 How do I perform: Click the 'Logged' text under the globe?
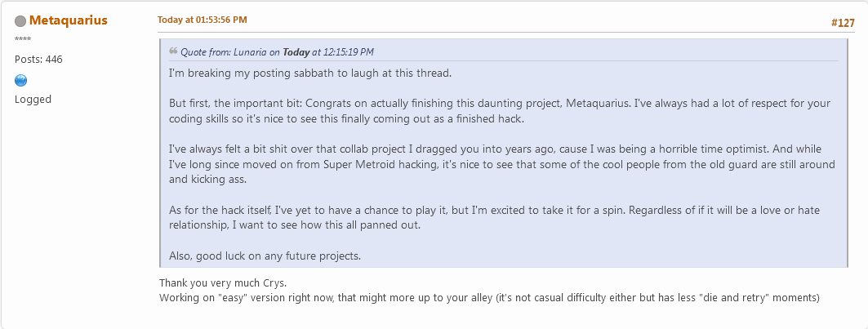pos(33,100)
